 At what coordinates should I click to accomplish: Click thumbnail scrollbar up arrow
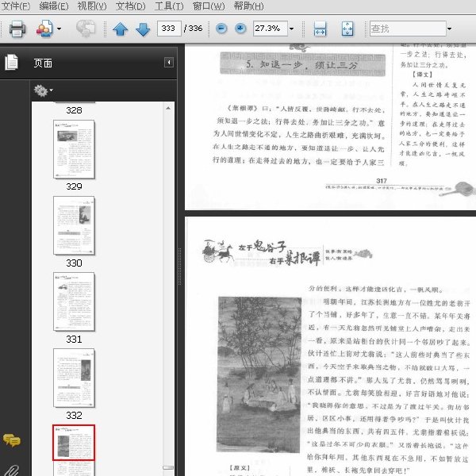click(168, 108)
